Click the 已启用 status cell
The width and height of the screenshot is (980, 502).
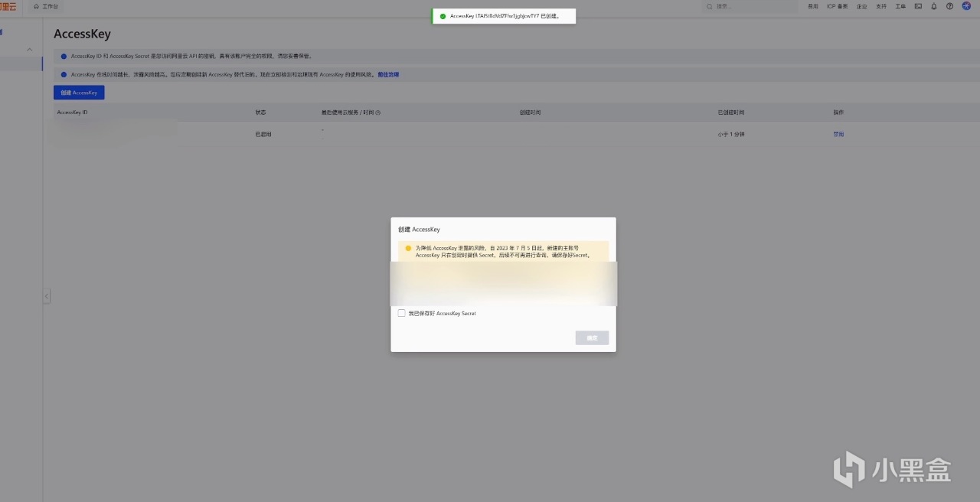pos(263,134)
